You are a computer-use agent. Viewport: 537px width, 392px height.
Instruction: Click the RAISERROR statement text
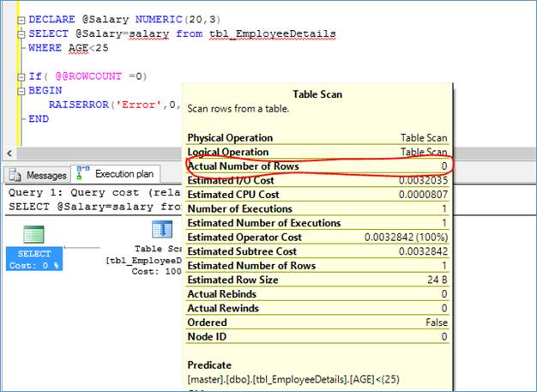(x=114, y=105)
